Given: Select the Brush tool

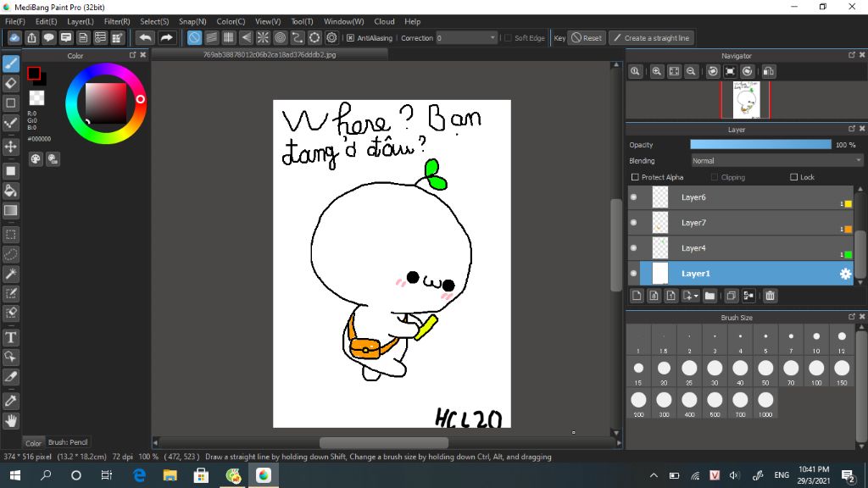Looking at the screenshot, I should click(10, 64).
